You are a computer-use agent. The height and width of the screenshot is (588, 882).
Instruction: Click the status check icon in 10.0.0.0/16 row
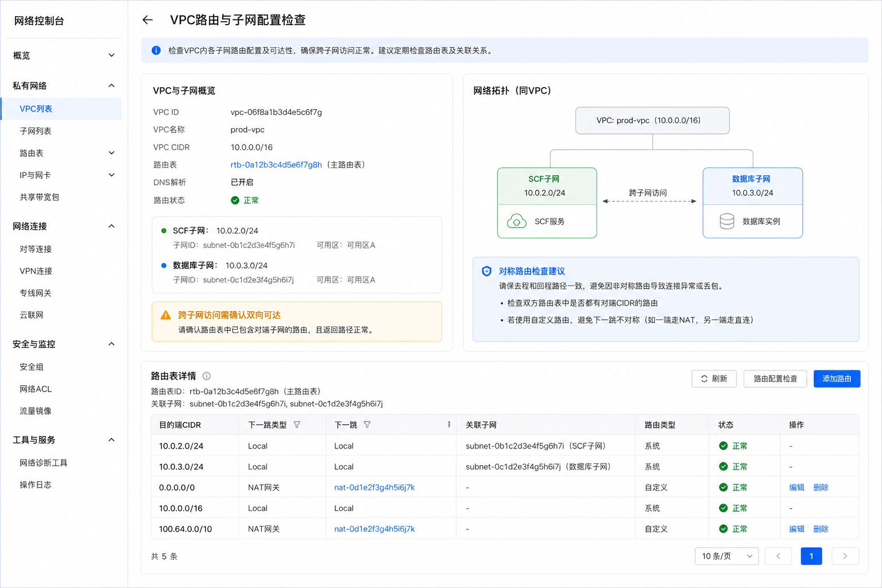724,508
